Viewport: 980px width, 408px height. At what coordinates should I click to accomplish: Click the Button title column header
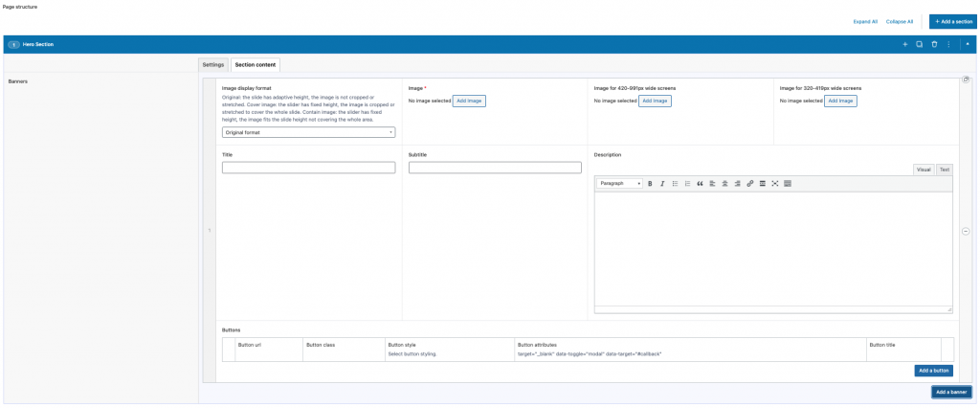tap(882, 345)
